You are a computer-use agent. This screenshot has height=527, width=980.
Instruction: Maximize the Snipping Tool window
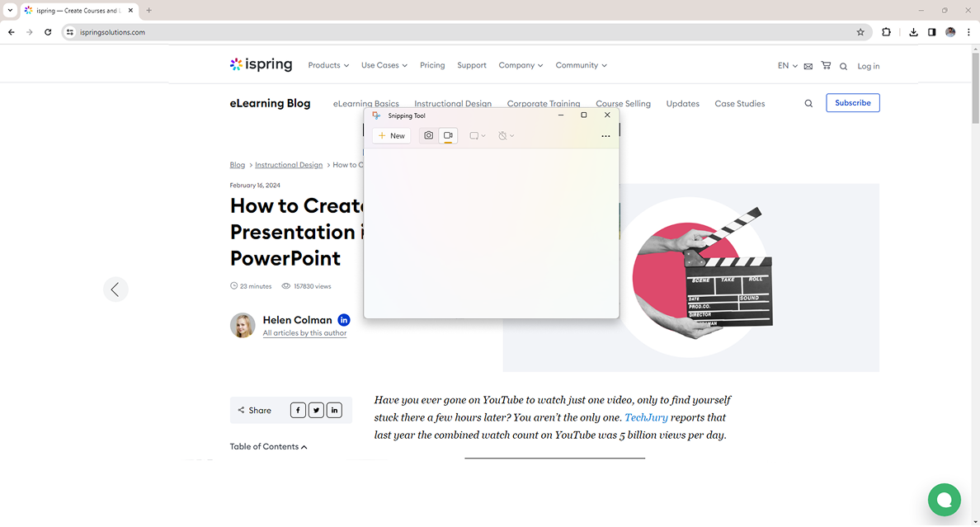(584, 115)
